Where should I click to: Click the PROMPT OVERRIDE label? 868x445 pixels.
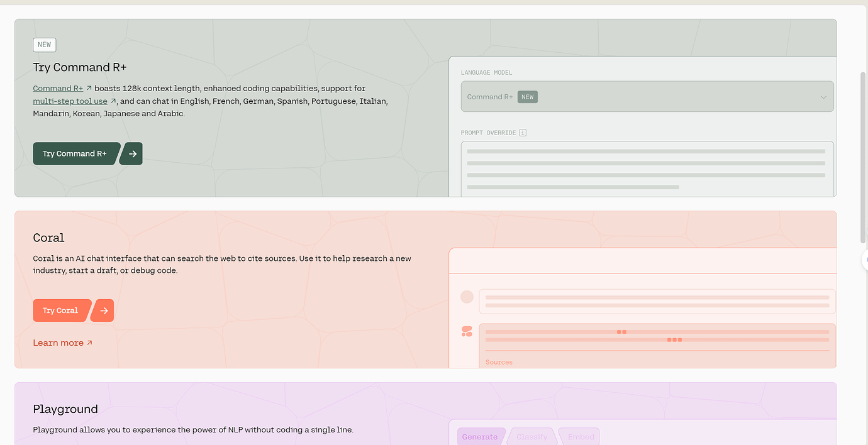pyautogui.click(x=489, y=133)
